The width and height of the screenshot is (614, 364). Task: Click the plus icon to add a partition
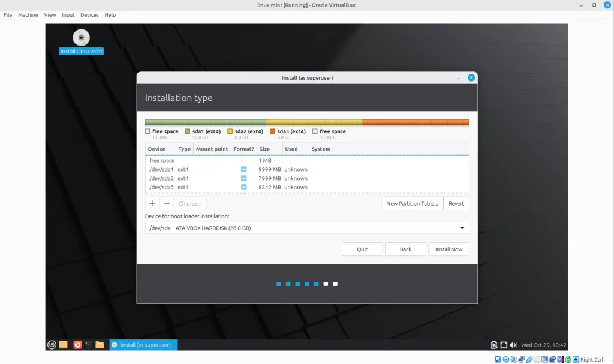tap(152, 203)
